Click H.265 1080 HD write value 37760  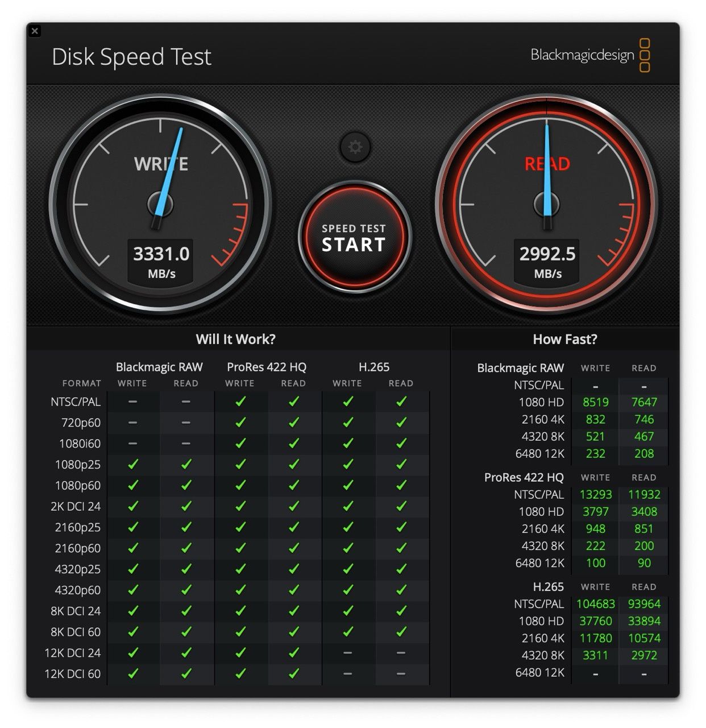pos(596,621)
